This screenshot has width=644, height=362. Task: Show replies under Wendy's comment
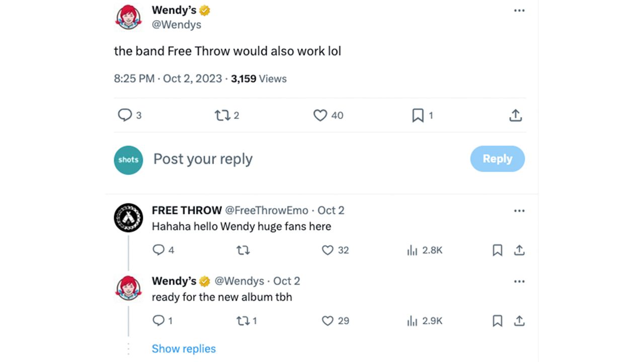pos(184,349)
